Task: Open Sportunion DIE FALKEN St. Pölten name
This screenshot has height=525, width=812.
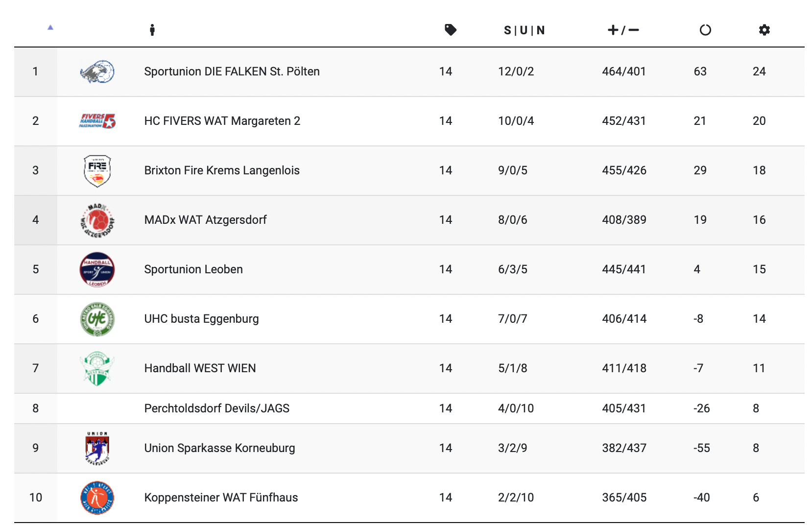Action: [232, 72]
